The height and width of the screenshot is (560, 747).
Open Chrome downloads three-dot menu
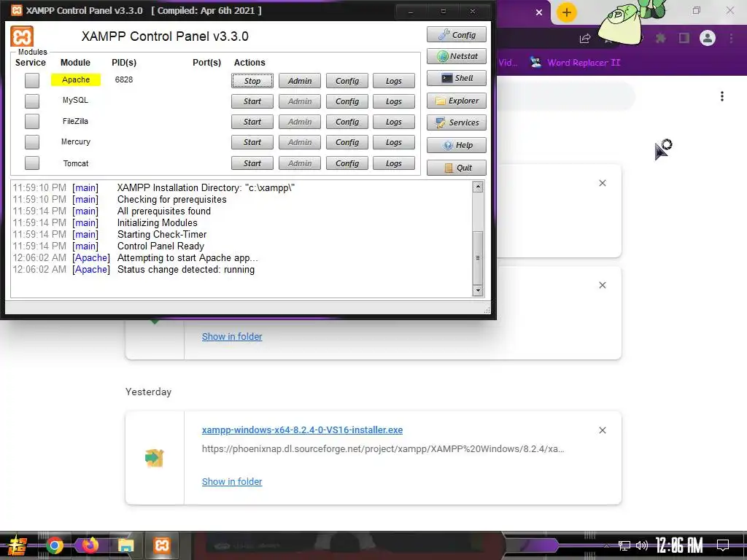point(721,96)
